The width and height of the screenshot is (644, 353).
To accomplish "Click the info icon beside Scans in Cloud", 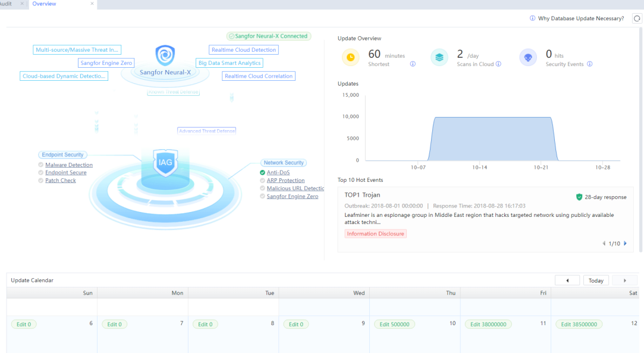I will pos(498,64).
